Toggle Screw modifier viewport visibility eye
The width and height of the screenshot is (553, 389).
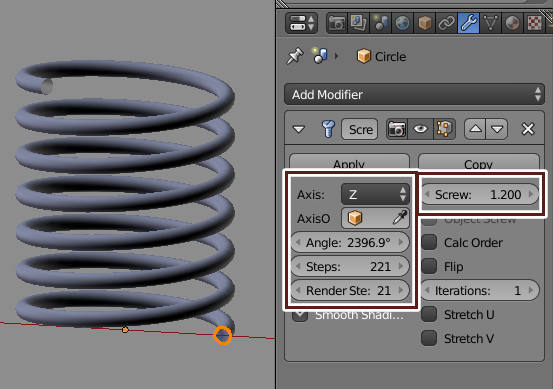point(420,129)
